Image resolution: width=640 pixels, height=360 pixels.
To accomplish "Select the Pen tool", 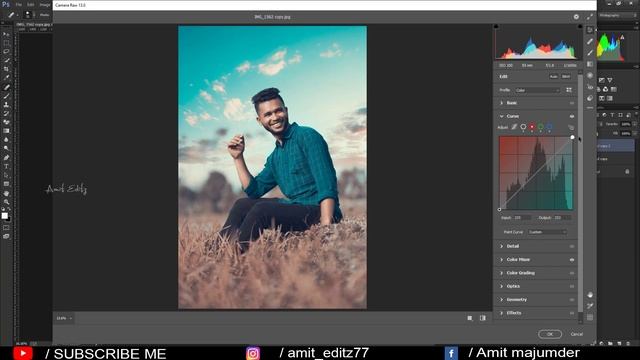I will (x=6, y=158).
